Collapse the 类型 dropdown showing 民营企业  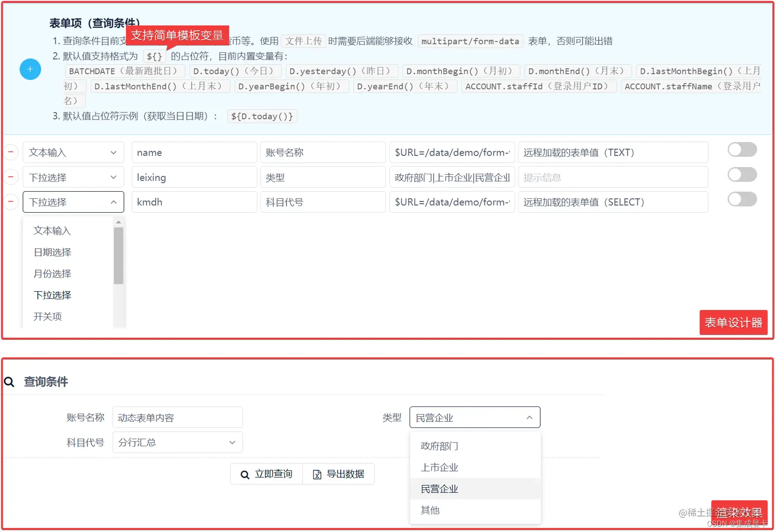[x=475, y=417]
